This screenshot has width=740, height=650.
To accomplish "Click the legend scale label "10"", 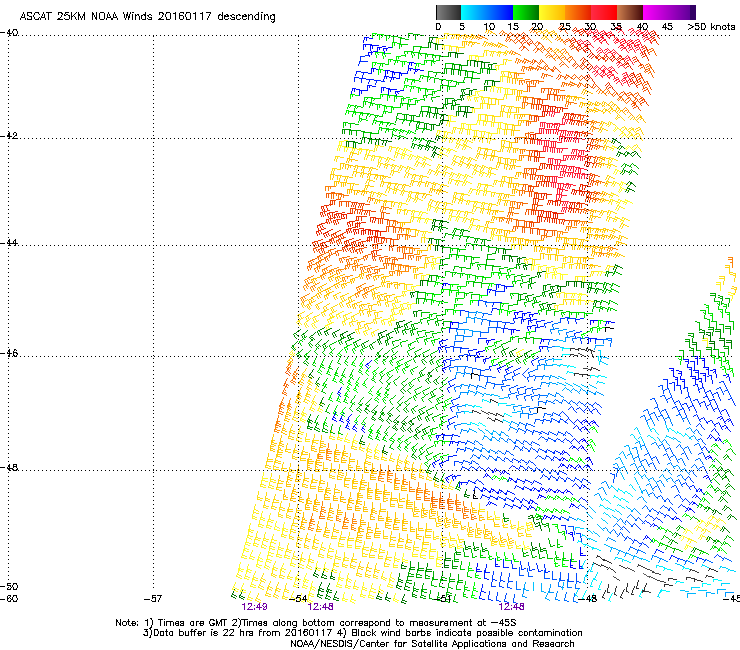I will (489, 27).
